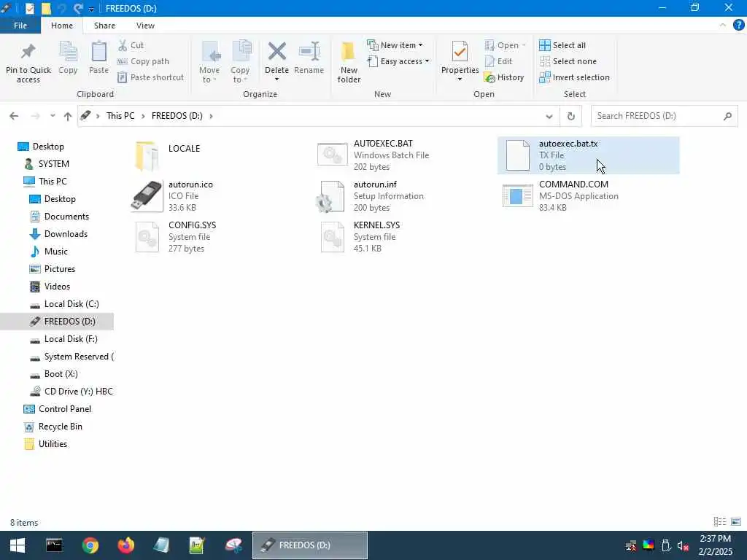
Task: Open the New item dropdown
Action: click(x=395, y=45)
